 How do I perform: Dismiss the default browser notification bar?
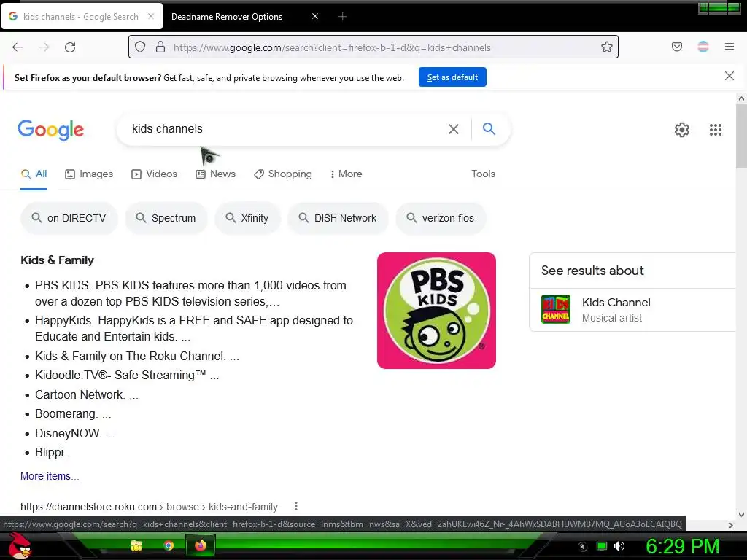tap(729, 76)
